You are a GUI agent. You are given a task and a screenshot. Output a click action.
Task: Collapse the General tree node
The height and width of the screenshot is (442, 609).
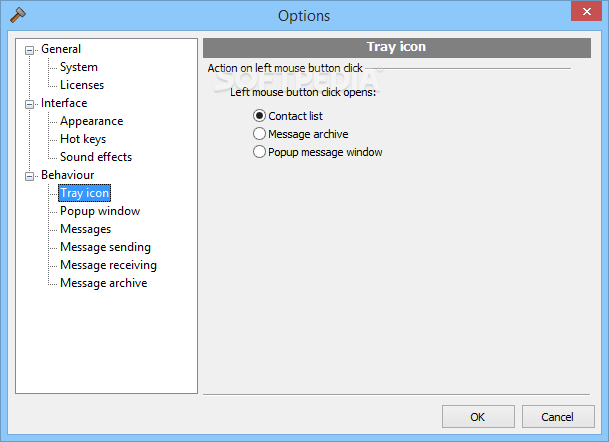point(30,50)
